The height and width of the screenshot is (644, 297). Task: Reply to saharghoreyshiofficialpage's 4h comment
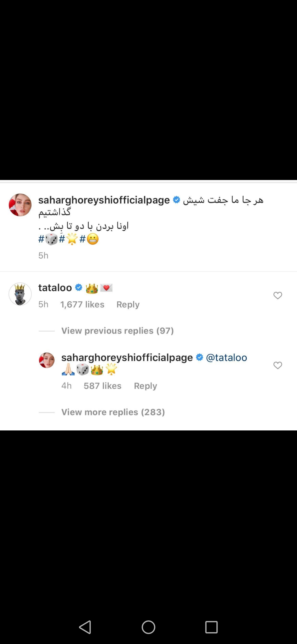(x=145, y=386)
